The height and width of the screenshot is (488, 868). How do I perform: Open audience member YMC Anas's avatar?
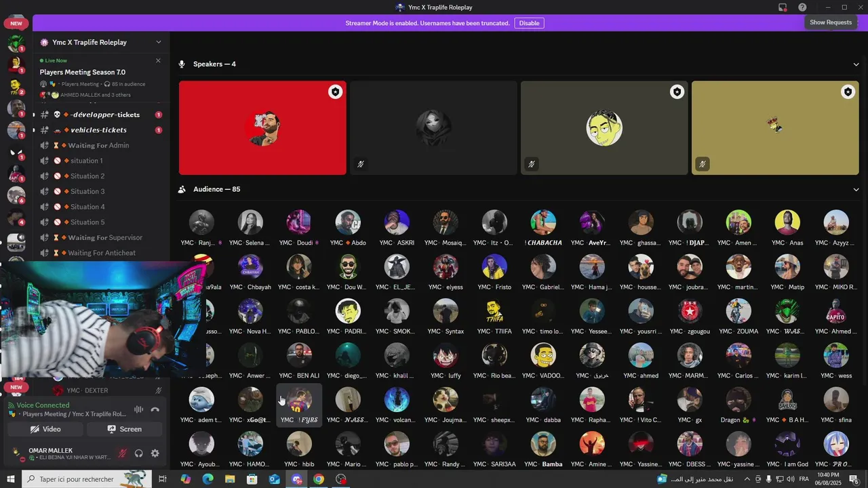coord(787,222)
